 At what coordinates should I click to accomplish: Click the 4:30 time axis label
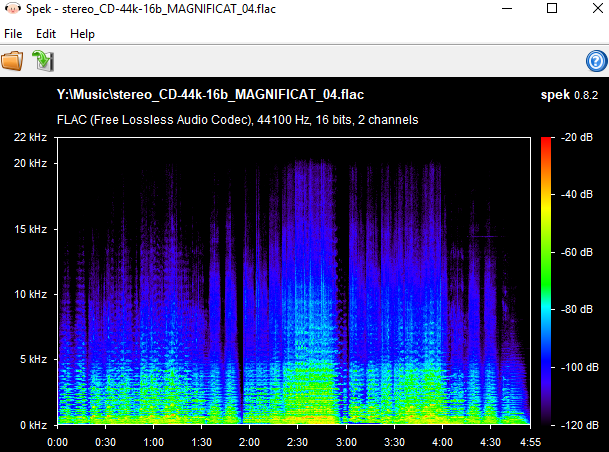(x=490, y=442)
